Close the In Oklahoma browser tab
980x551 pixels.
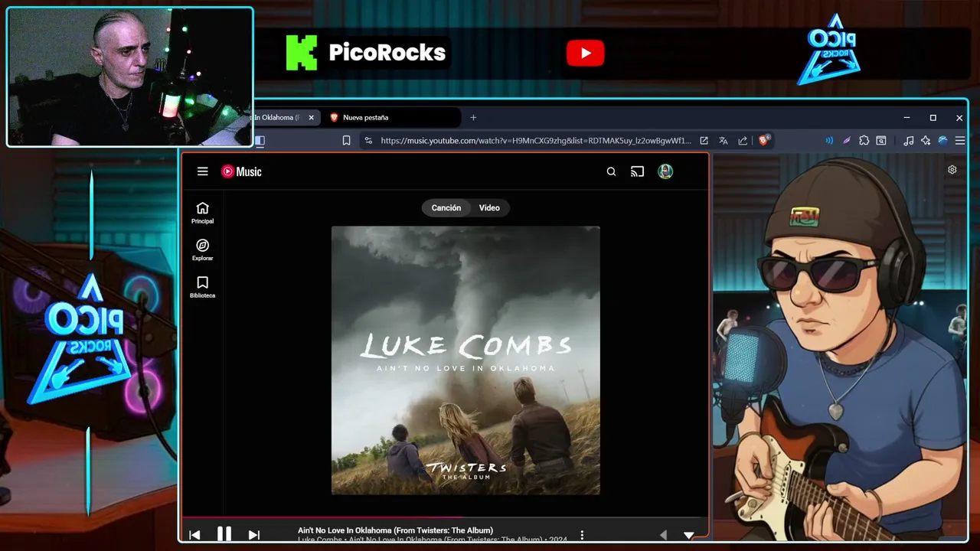311,117
